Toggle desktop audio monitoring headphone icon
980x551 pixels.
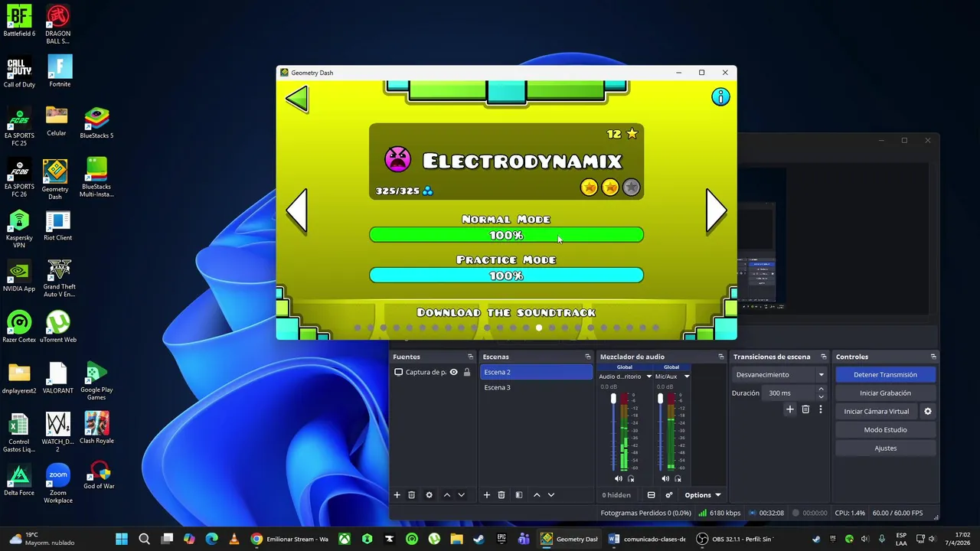(x=631, y=478)
